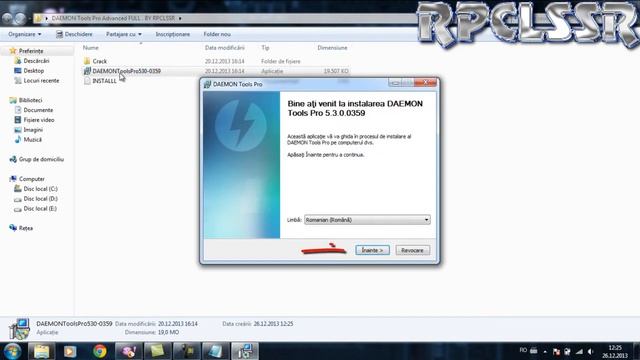The height and width of the screenshot is (360, 640).
Task: Select the INSTALLL text file icon
Action: [87, 81]
